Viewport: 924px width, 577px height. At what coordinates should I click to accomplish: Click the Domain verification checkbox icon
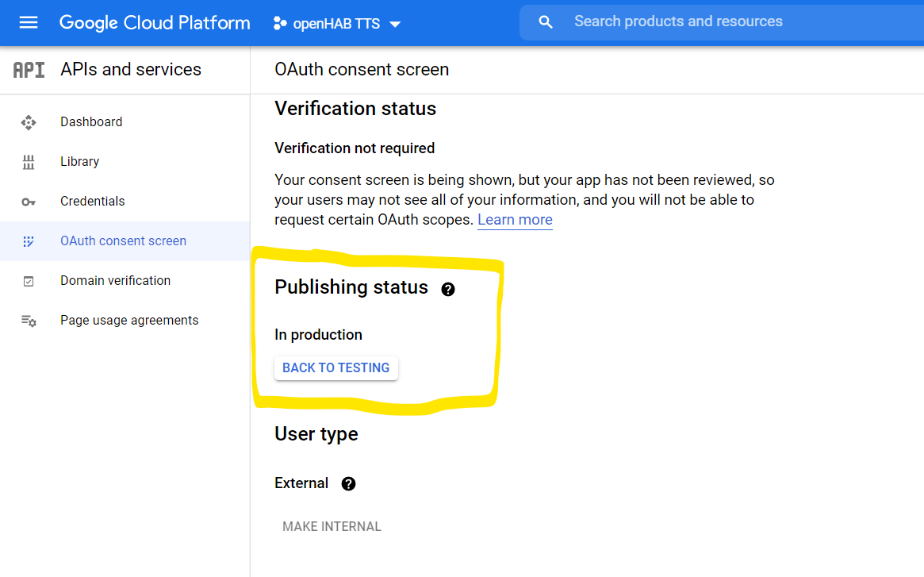[29, 281]
